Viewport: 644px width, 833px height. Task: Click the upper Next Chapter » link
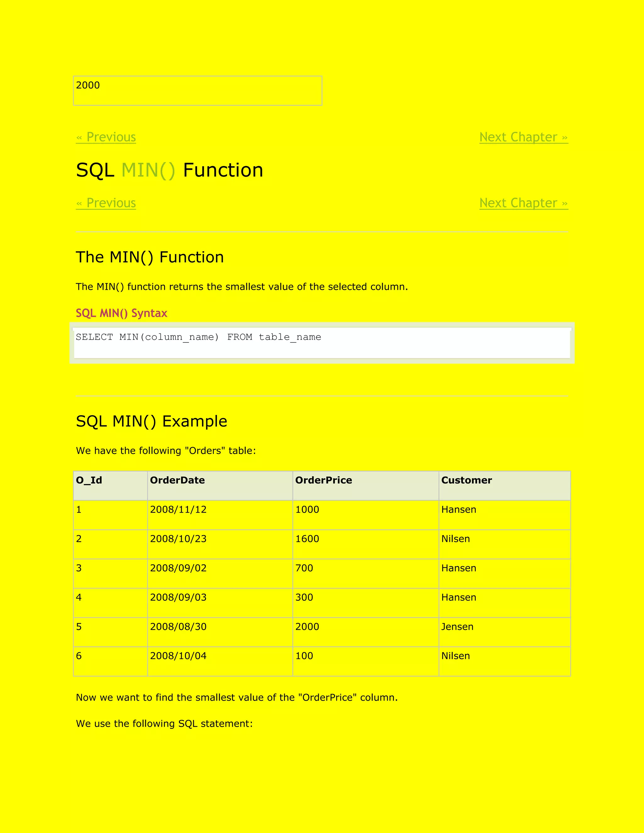coord(524,137)
